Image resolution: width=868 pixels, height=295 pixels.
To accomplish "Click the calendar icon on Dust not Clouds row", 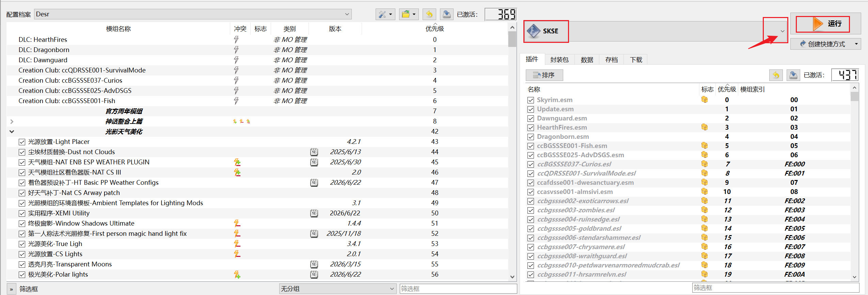I will [x=314, y=152].
